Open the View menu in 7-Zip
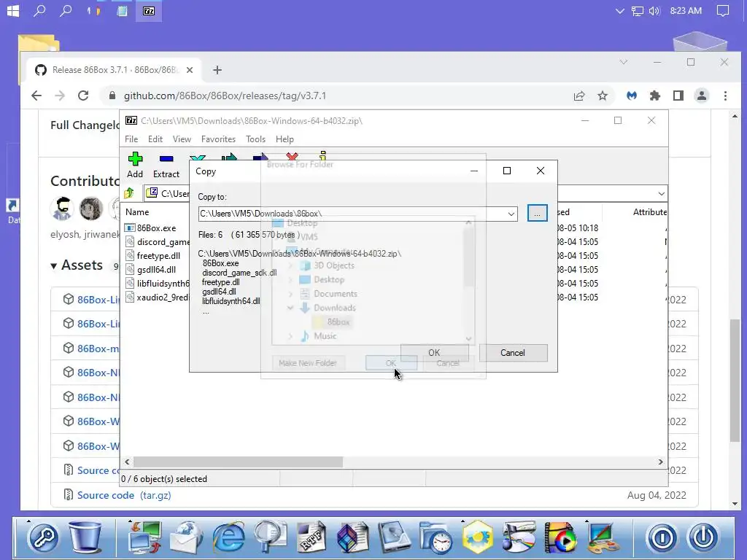The image size is (747, 560). 182,139
